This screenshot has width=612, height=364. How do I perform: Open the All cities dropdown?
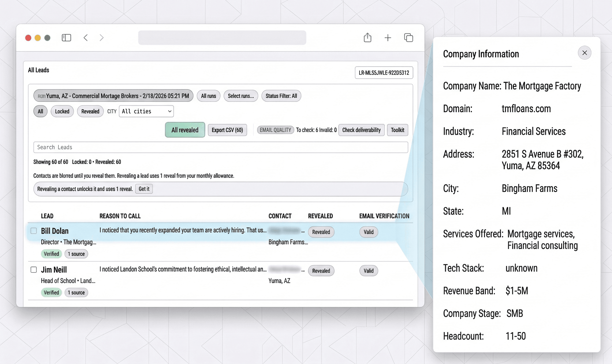tap(146, 111)
